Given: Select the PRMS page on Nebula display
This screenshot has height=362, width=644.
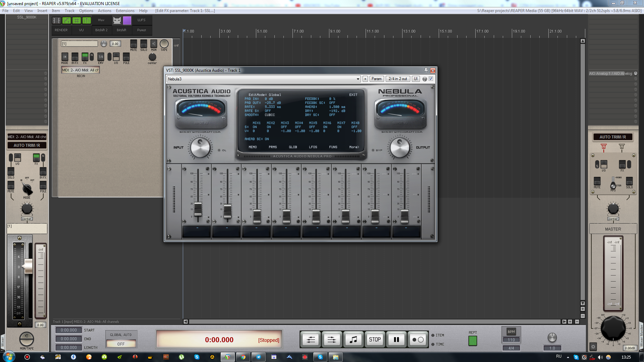Looking at the screenshot, I should 273,147.
